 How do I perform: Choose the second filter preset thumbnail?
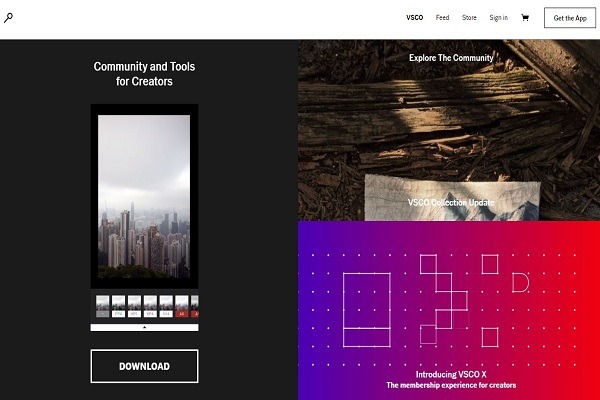tap(118, 306)
